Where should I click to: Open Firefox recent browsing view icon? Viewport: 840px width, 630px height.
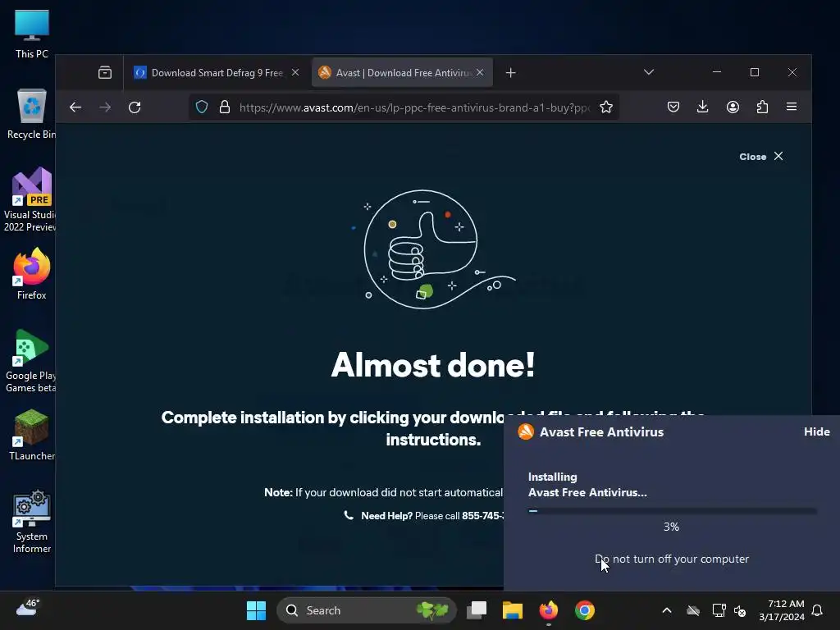105,72
